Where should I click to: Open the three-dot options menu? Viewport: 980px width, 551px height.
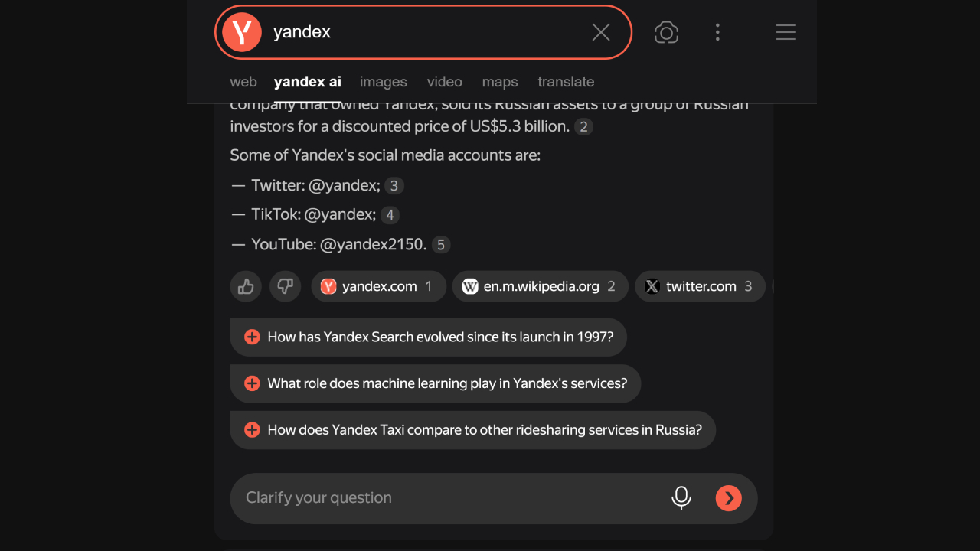717,32
